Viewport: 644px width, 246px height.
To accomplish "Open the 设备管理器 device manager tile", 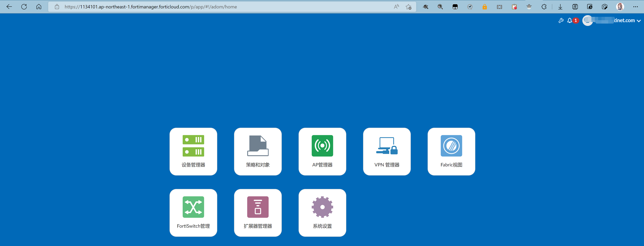I will [193, 151].
